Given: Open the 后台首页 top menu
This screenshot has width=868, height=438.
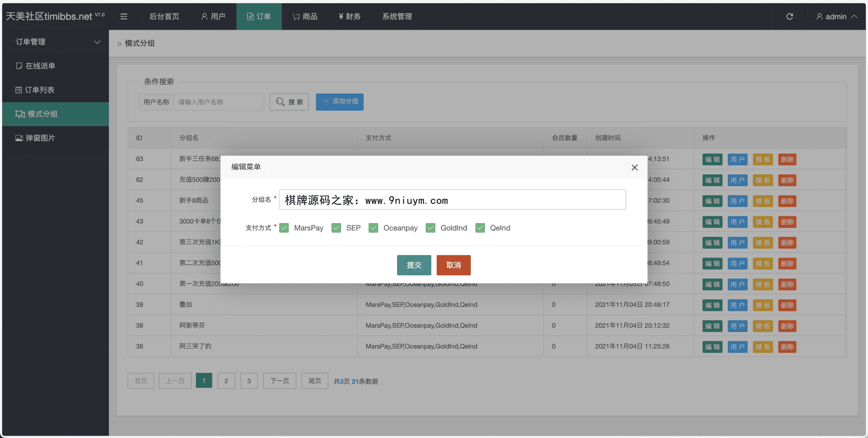Looking at the screenshot, I should (164, 17).
